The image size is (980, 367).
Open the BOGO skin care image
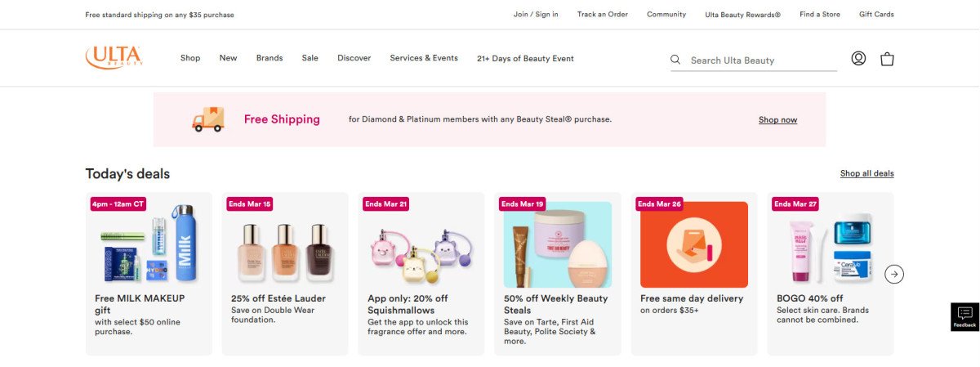[x=831, y=244]
